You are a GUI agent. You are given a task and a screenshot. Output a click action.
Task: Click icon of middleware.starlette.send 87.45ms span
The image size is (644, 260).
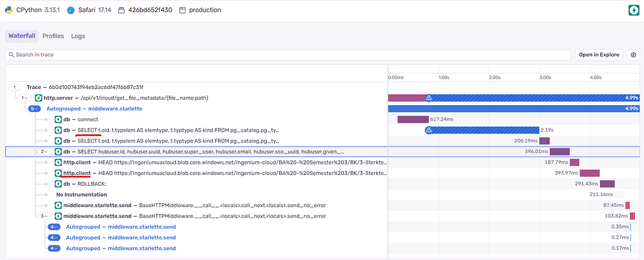(x=59, y=205)
